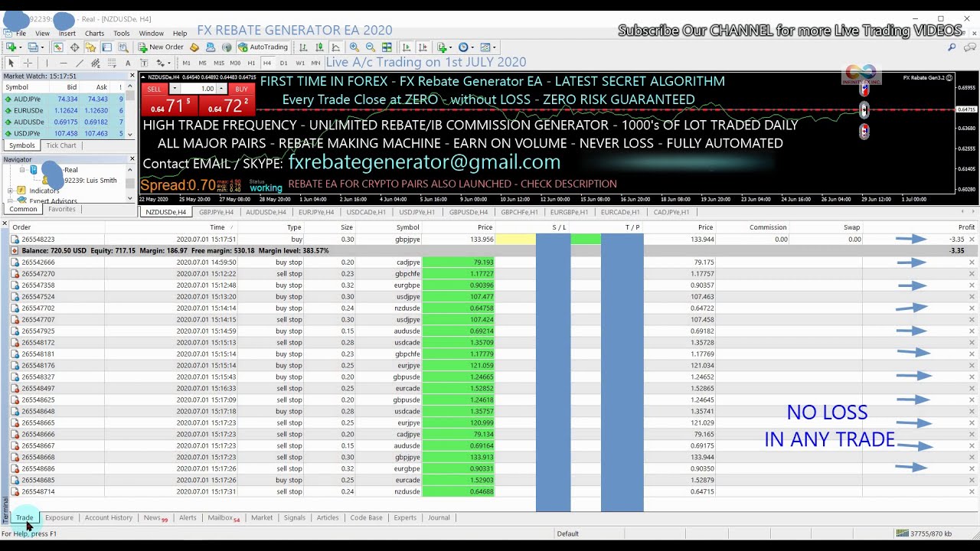The image size is (980, 551).
Task: Open the Indicators list dropdown
Action: tap(445, 47)
